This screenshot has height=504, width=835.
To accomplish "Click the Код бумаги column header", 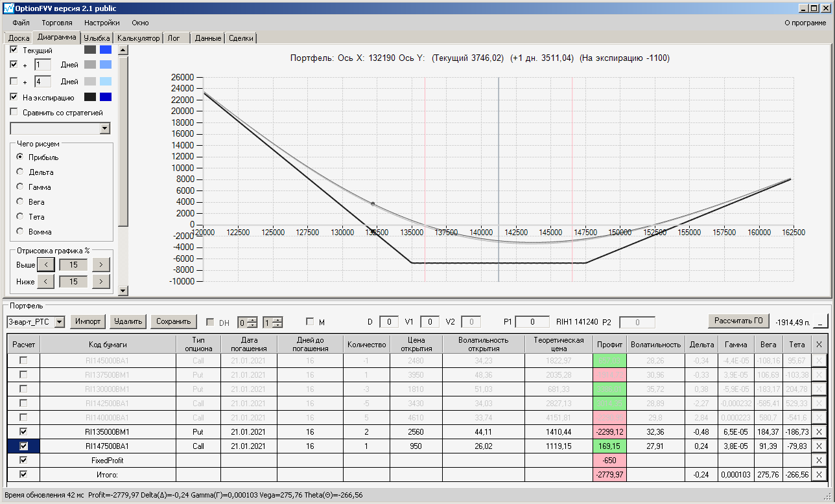I will tap(108, 345).
